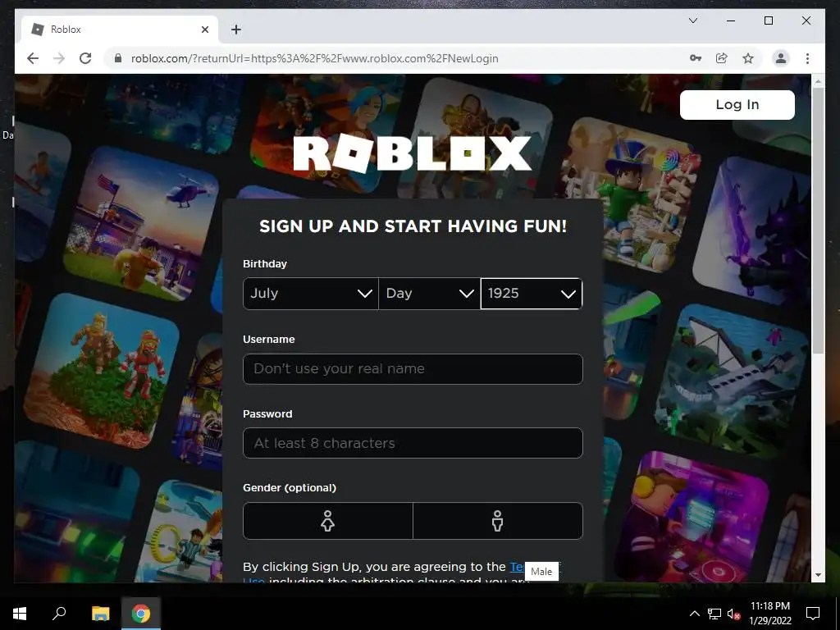Reload the Roblox page
840x630 pixels.
click(85, 58)
